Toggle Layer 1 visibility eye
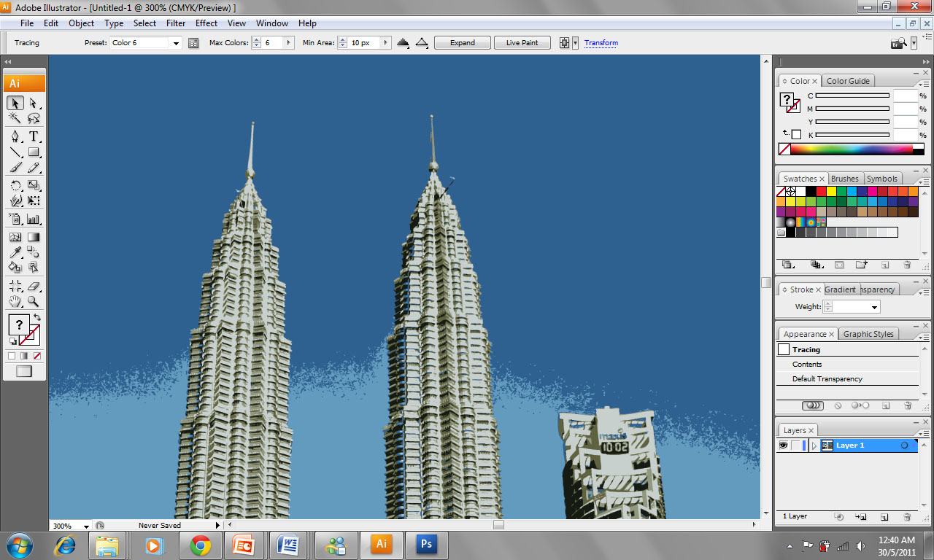 coord(783,445)
